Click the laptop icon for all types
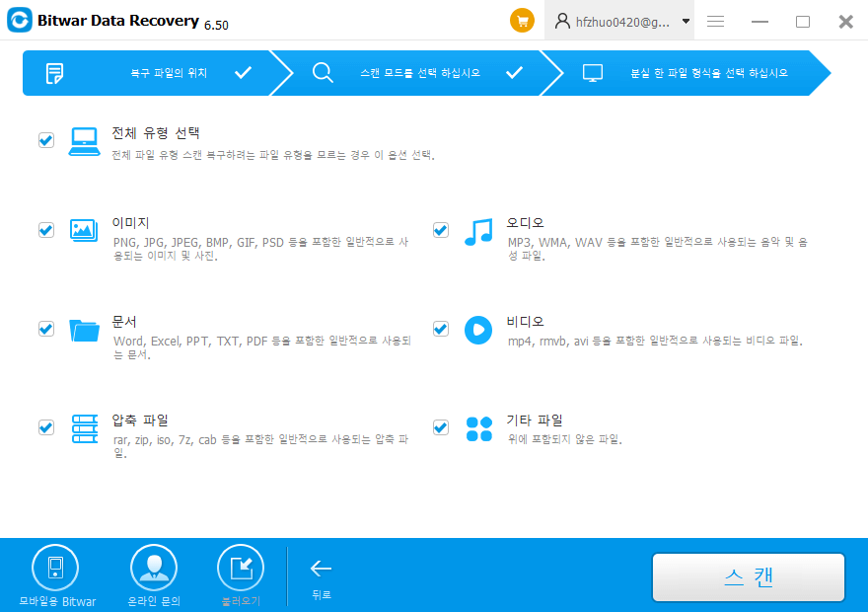868x612 pixels. (84, 142)
